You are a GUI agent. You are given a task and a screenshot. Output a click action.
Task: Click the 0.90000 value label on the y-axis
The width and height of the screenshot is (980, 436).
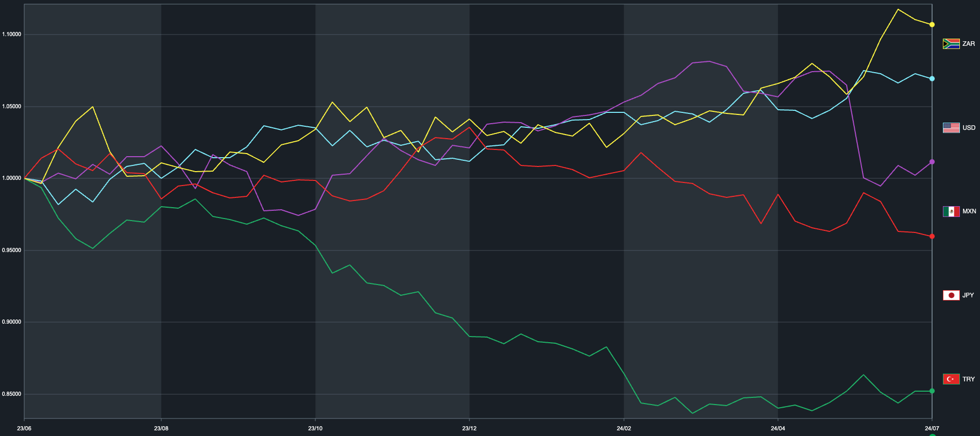[x=12, y=322]
